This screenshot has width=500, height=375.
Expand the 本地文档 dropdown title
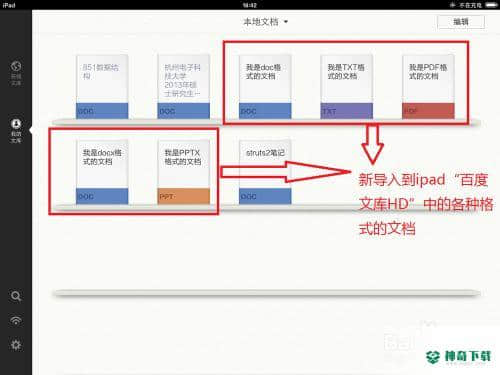pyautogui.click(x=265, y=22)
